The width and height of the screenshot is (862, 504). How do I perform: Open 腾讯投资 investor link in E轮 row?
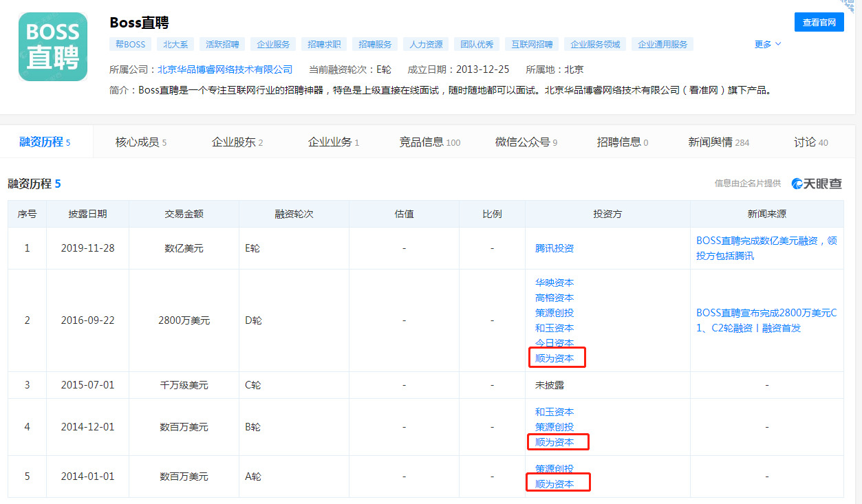554,248
